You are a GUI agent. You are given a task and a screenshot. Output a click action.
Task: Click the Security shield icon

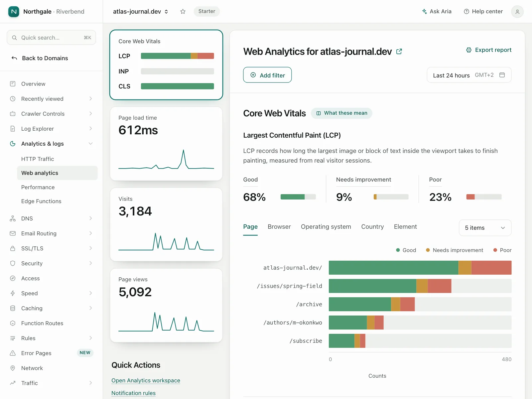point(13,263)
